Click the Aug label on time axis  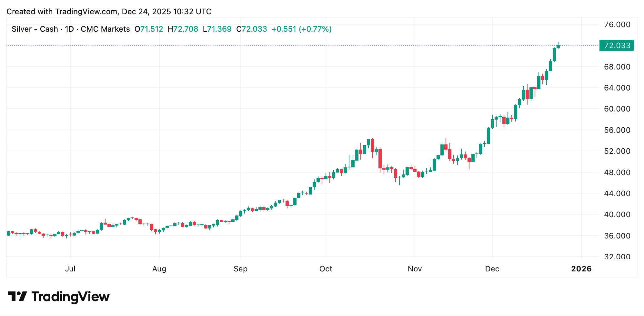pyautogui.click(x=159, y=269)
